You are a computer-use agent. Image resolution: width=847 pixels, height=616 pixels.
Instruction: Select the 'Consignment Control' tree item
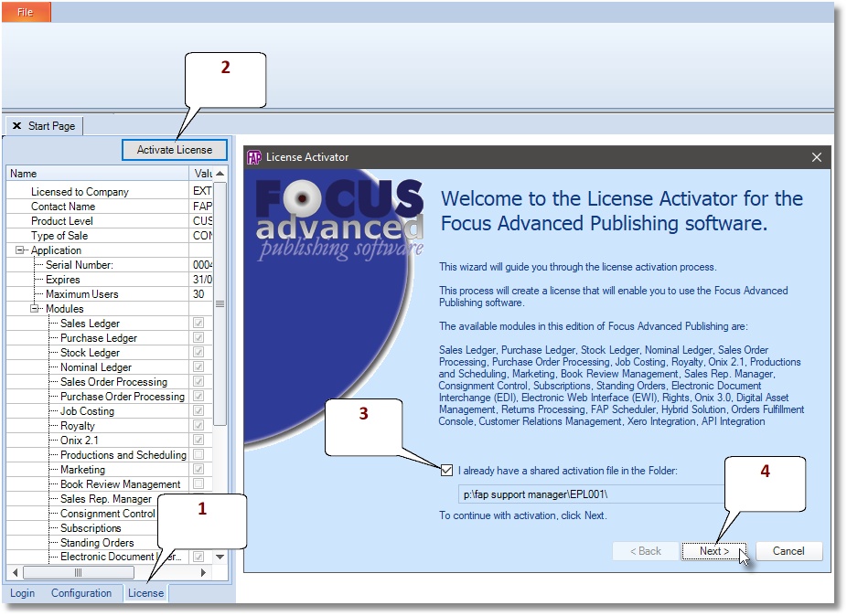pos(108,513)
